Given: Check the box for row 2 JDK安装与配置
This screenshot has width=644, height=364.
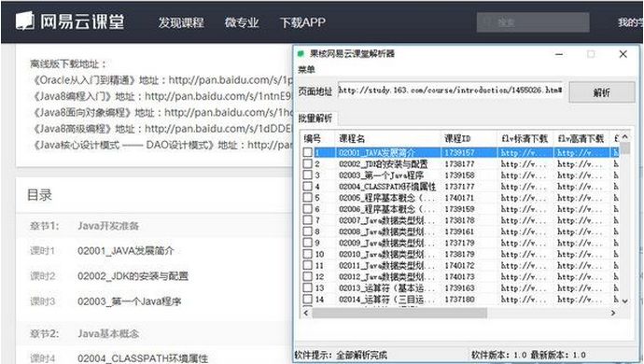Looking at the screenshot, I should (x=308, y=163).
